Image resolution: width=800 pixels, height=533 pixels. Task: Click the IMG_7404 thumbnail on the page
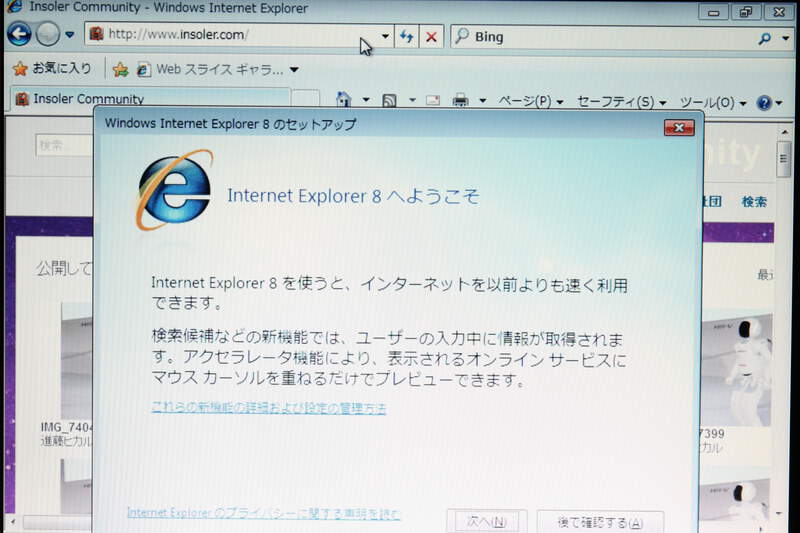click(x=77, y=361)
